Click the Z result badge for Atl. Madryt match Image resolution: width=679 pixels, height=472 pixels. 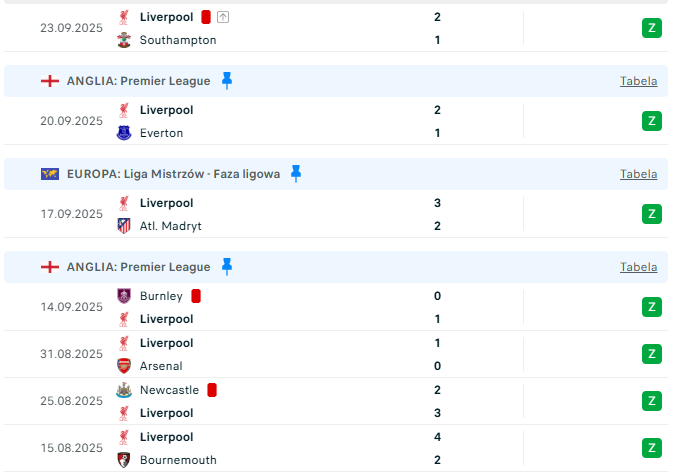652,214
